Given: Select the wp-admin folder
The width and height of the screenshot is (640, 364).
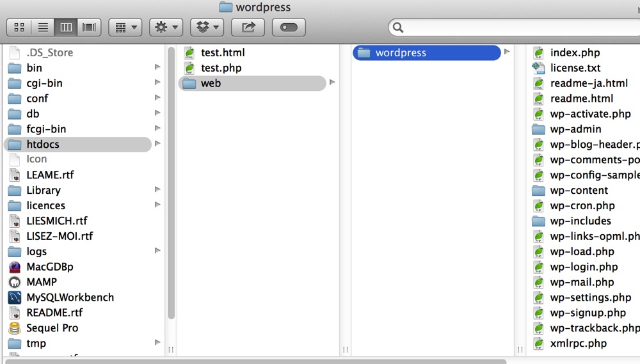Looking at the screenshot, I should pos(575,129).
